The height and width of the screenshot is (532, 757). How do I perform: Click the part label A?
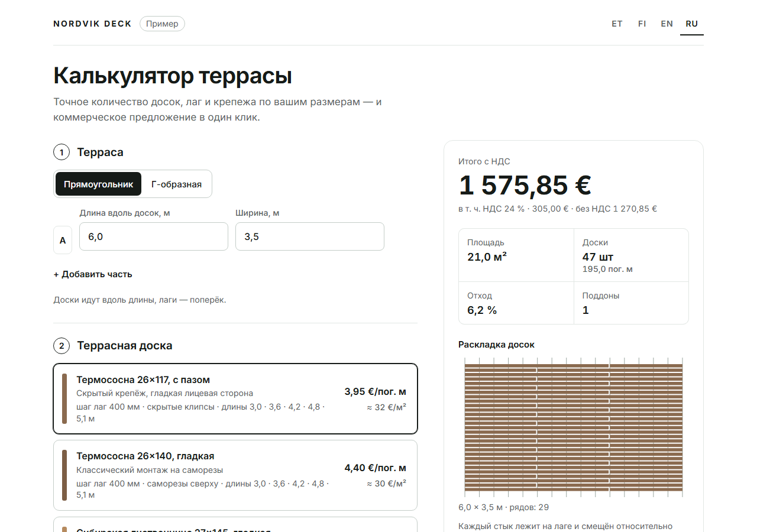63,241
